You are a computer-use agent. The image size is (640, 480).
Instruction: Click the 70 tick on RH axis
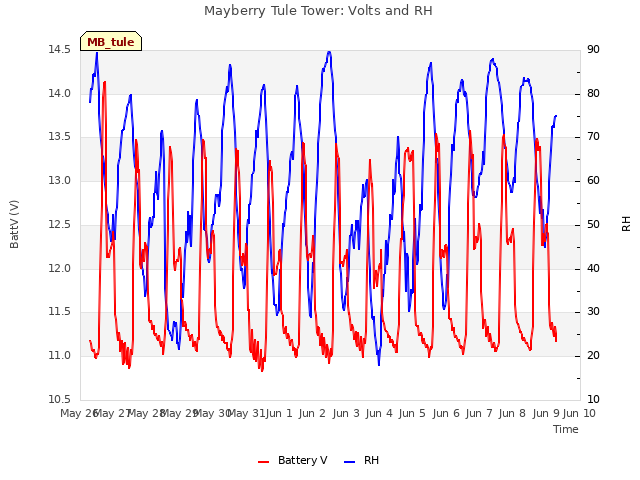click(593, 137)
